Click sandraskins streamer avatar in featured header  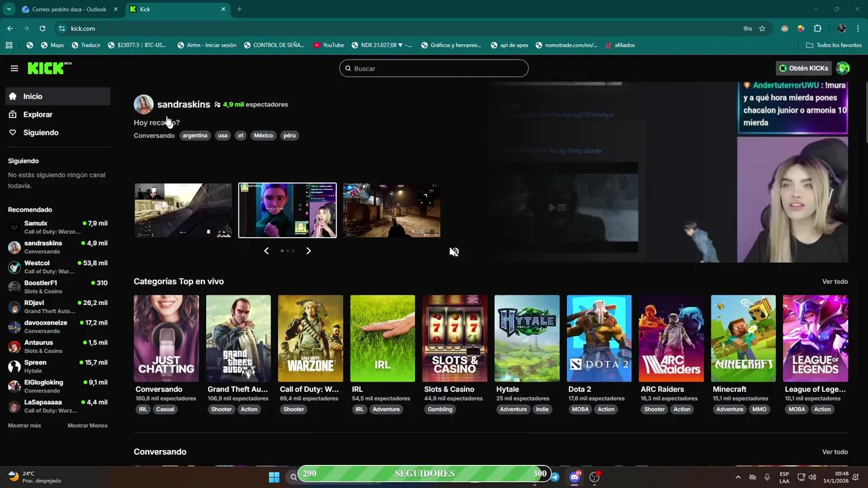pos(144,104)
